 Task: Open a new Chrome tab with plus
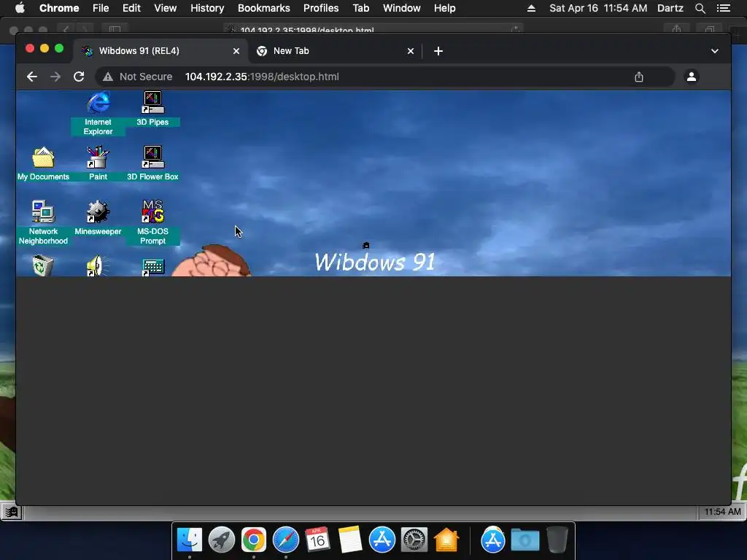point(438,51)
